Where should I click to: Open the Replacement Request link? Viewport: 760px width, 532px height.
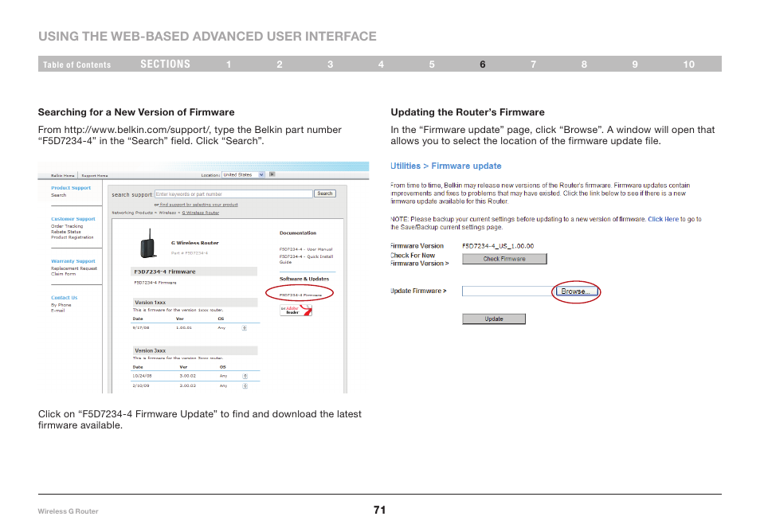pos(74,268)
